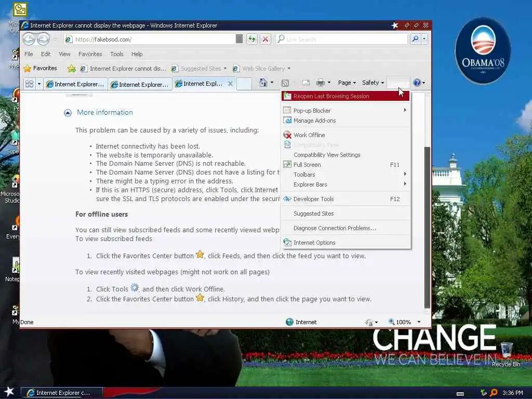Expand the Help icon dropdown arrow
Viewport: 532px width, 399px height.
423,83
